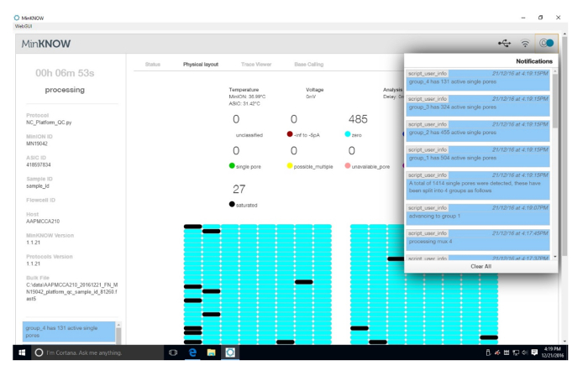
Task: Open the Windows Start menu
Action: (22, 352)
